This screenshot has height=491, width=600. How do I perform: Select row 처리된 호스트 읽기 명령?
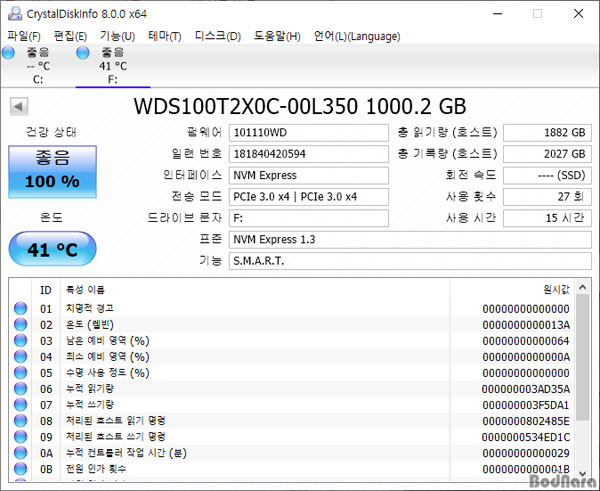[x=292, y=421]
